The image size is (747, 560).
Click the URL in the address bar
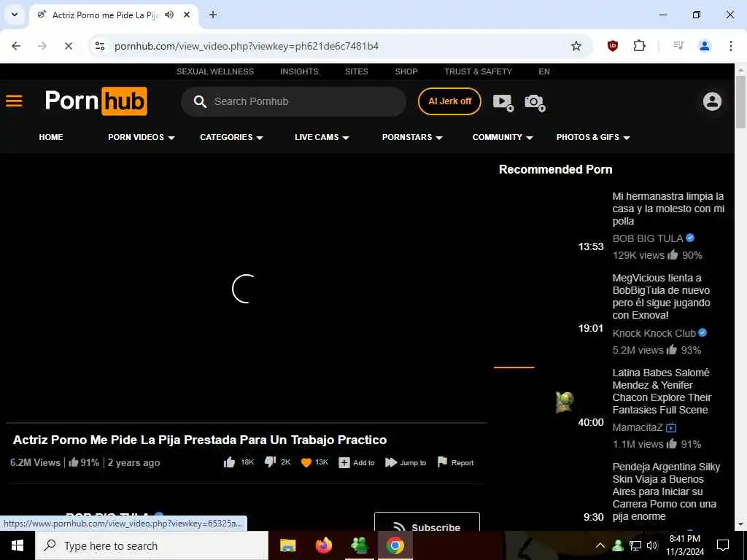coord(247,46)
